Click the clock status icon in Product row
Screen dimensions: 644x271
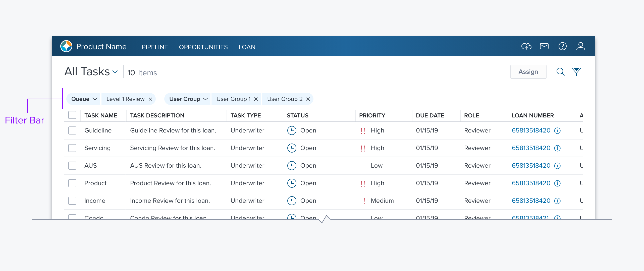pos(292,183)
